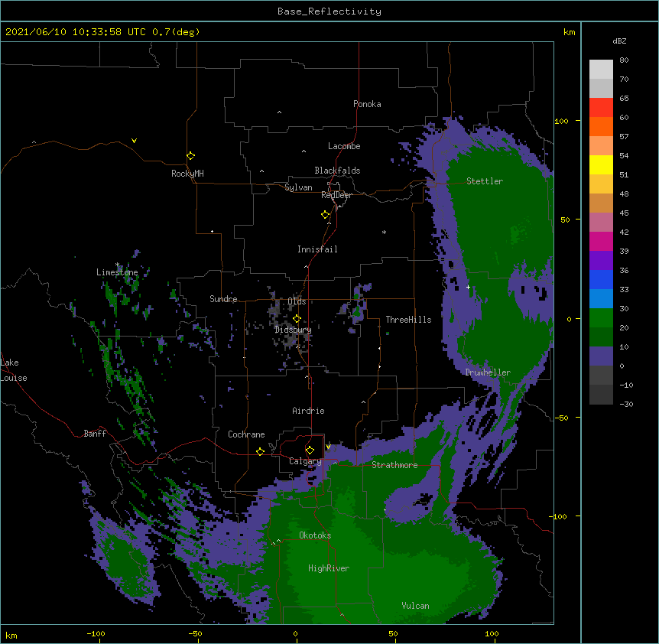Click the blue 36 dBZ legend color
The width and height of the screenshot is (659, 644).
(601, 279)
